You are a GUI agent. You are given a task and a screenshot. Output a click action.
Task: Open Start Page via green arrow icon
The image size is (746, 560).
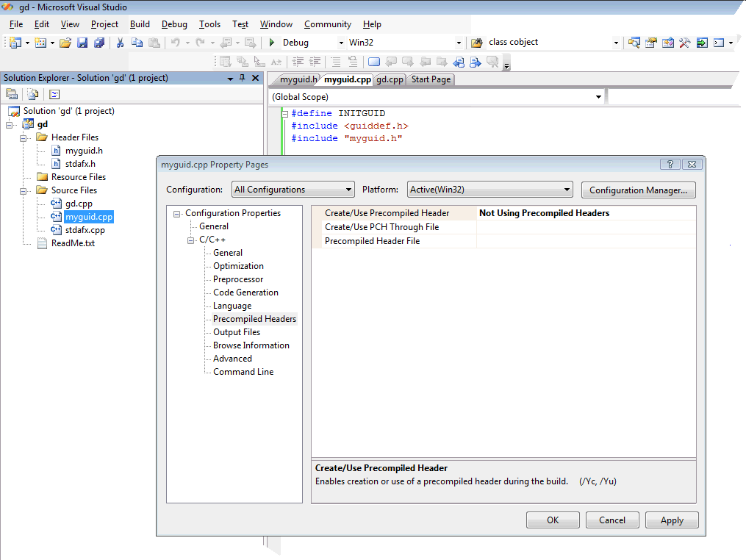click(x=702, y=43)
